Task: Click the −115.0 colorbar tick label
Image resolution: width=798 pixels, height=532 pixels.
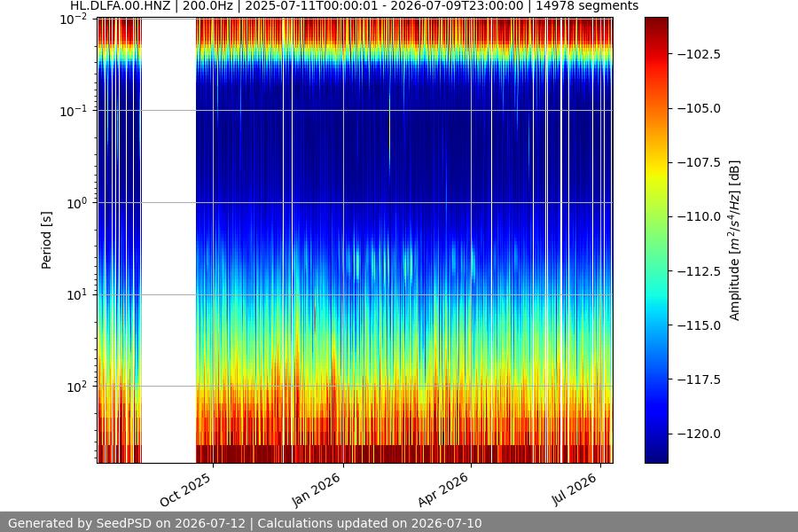Action: [x=699, y=325]
